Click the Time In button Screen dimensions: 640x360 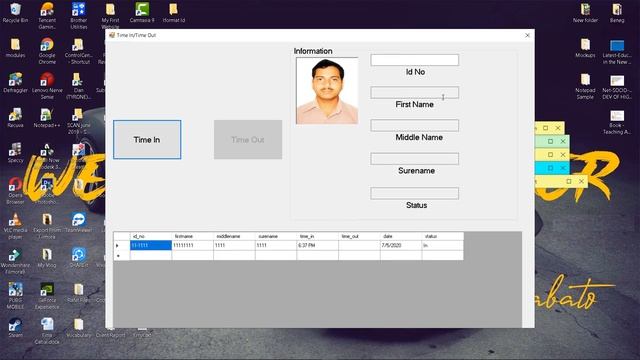[x=147, y=140]
